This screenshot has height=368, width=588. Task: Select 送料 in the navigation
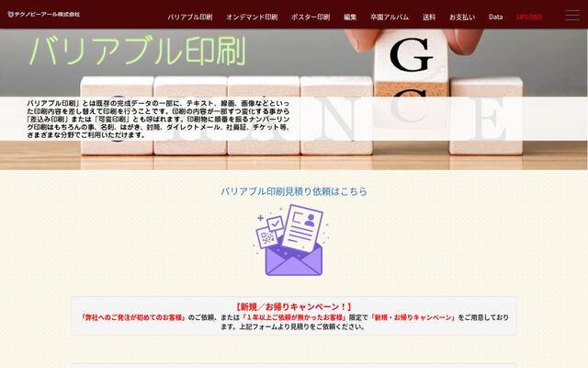pos(429,17)
